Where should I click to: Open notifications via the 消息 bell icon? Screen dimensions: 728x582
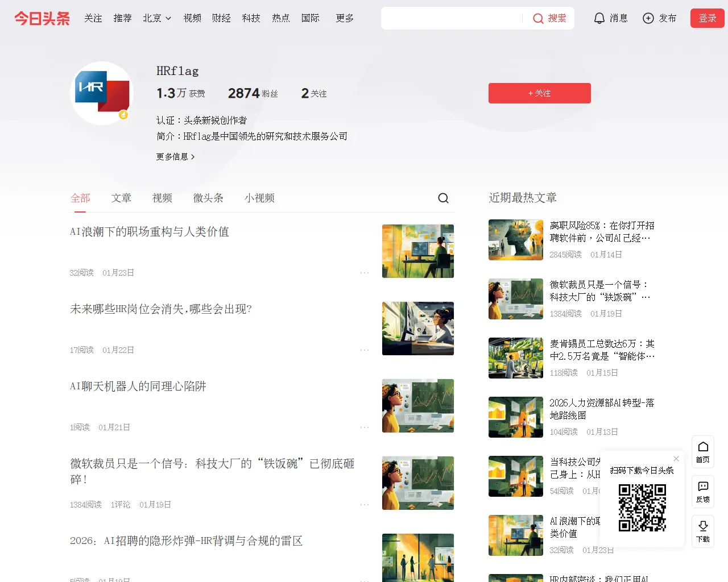click(599, 18)
